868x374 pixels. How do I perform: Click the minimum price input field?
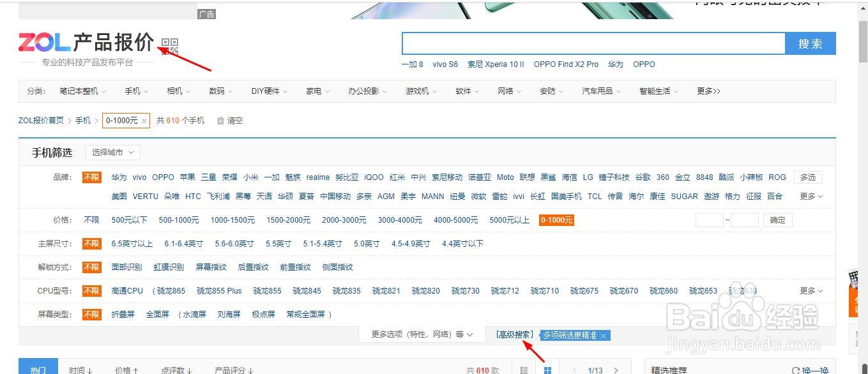click(709, 220)
